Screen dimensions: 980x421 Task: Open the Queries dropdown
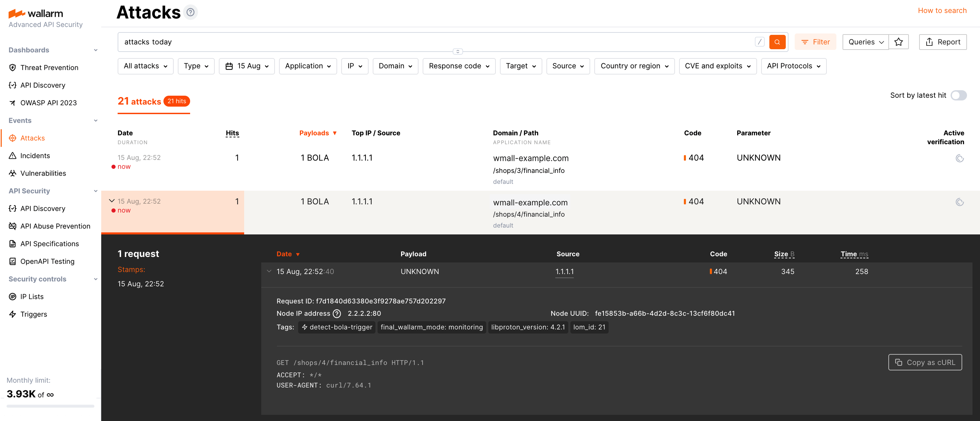(x=865, y=42)
